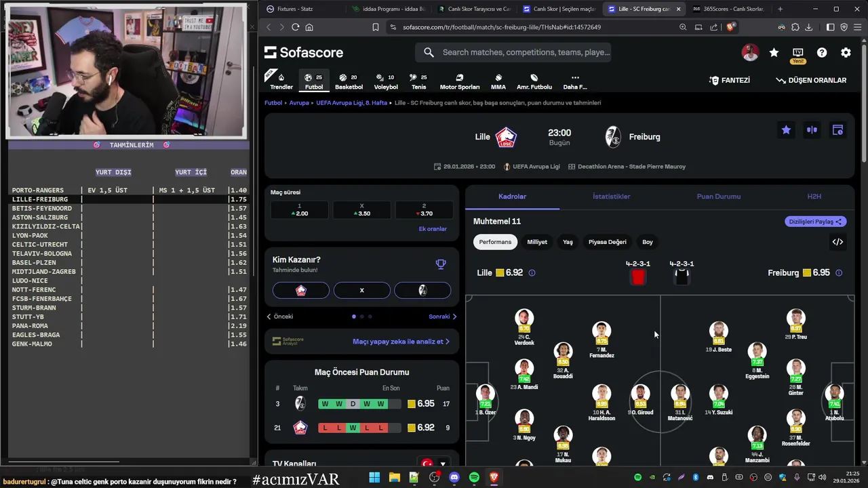Open the Sofascore settings gear
Screen dimensions: 868x488
(846, 52)
